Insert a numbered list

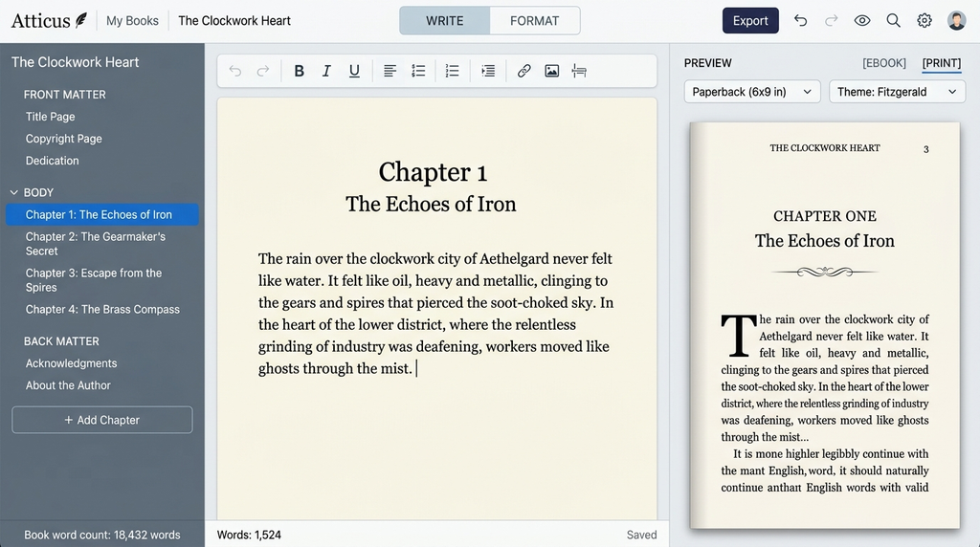tap(452, 71)
